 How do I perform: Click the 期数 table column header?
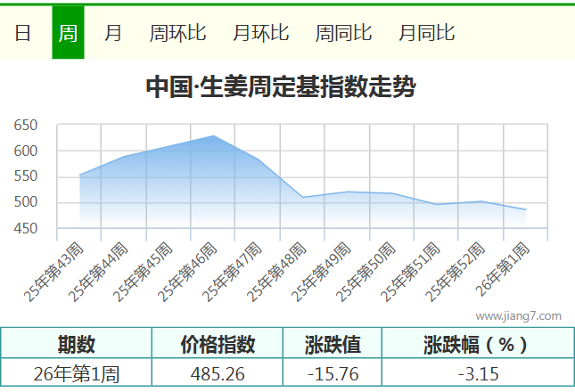coord(77,344)
